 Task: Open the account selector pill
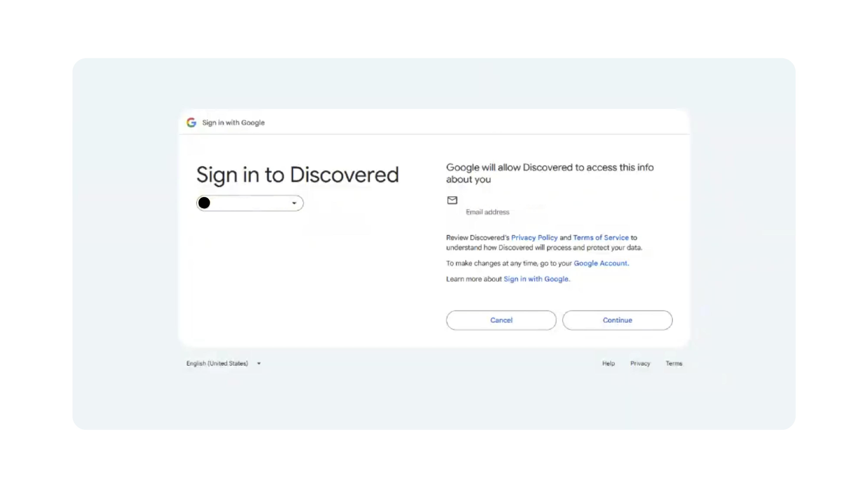pos(250,203)
